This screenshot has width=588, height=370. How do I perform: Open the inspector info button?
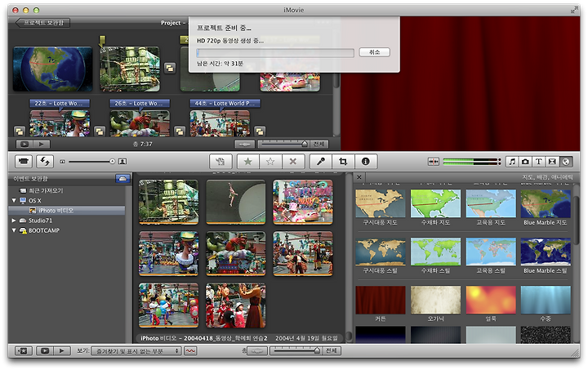coord(366,162)
